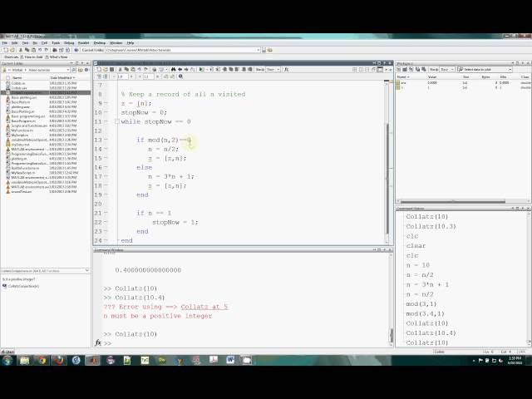The height and width of the screenshot is (399, 532).
Task: Click the Name column header in Current Folder
Action: pos(17,77)
